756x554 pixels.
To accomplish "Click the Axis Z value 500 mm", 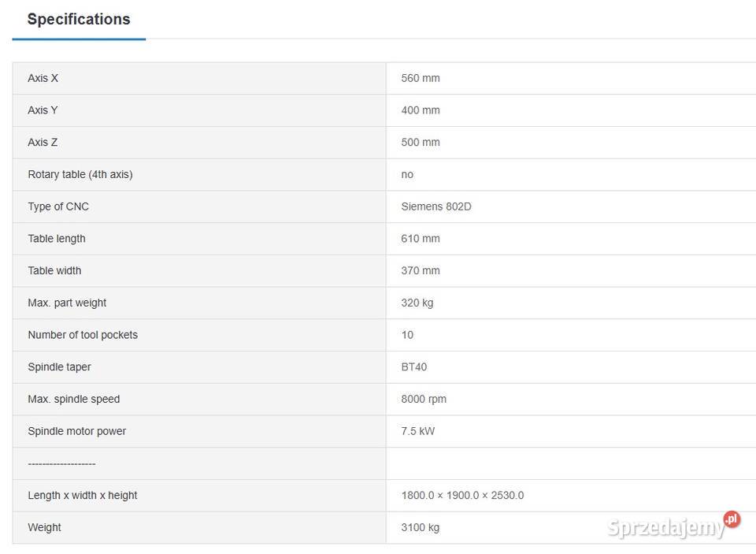I will point(421,143).
